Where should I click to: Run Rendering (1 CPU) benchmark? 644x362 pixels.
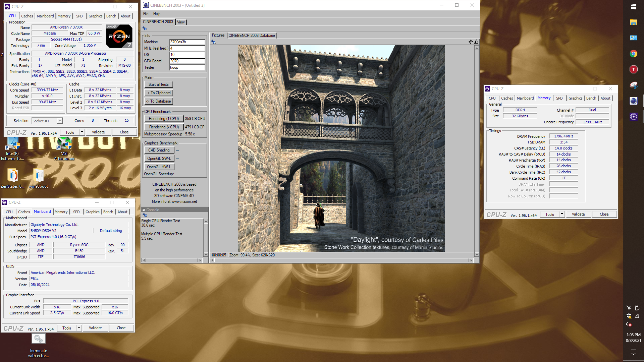(x=164, y=119)
